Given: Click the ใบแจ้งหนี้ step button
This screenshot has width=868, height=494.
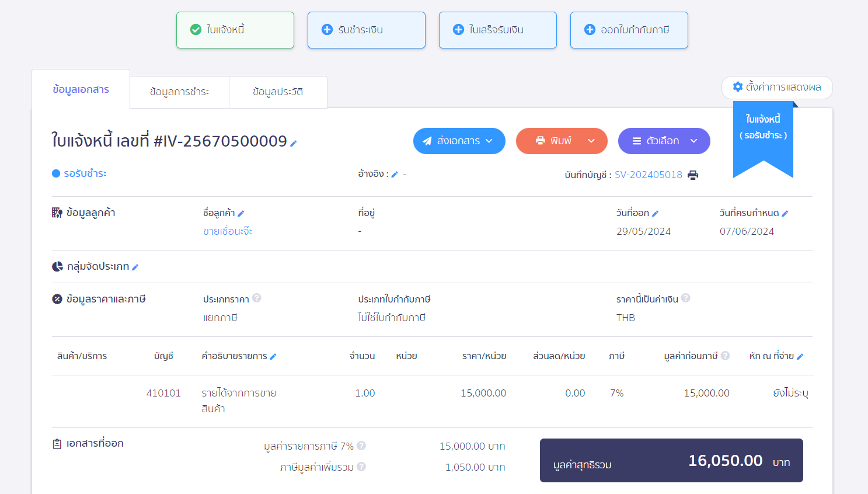Looking at the screenshot, I should tap(235, 30).
